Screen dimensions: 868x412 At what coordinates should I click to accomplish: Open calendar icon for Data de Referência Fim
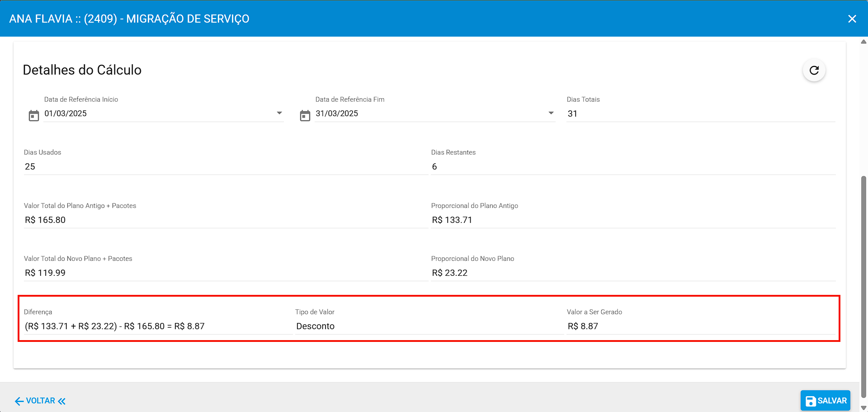[x=305, y=116]
